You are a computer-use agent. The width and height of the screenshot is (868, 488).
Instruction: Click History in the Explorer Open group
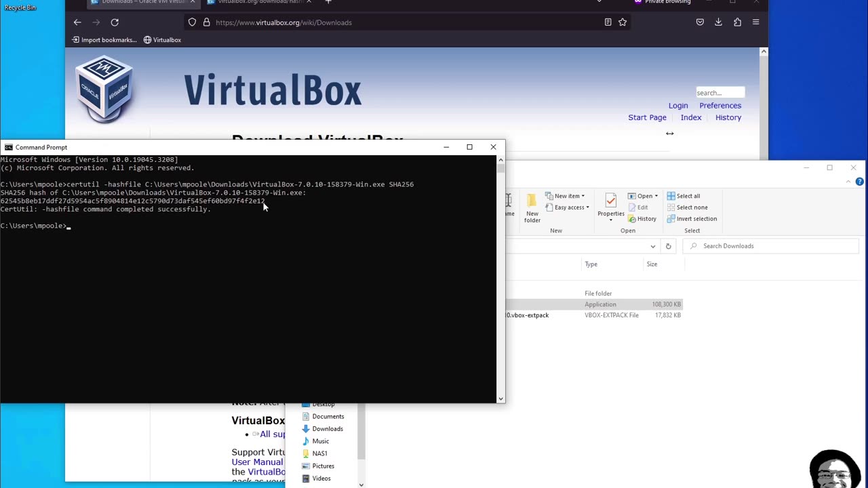pos(642,219)
